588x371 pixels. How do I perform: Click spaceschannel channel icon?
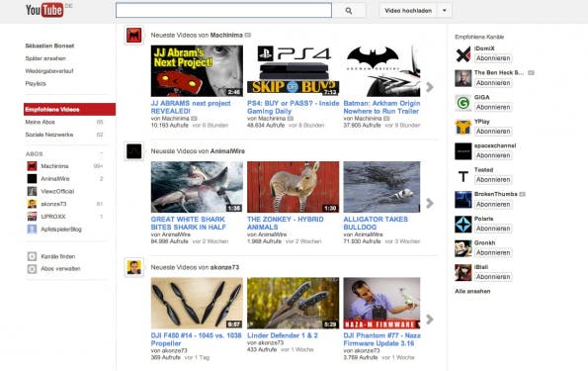pyautogui.click(x=463, y=151)
